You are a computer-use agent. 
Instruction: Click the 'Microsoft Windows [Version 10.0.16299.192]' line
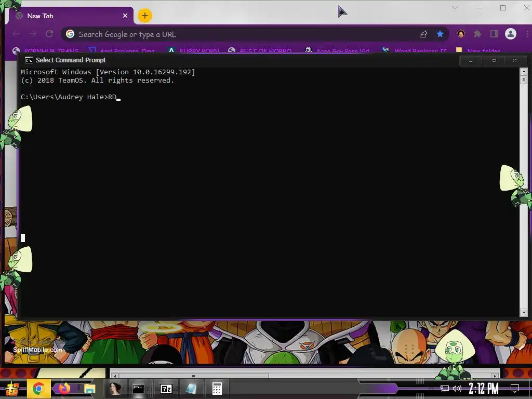coord(108,72)
